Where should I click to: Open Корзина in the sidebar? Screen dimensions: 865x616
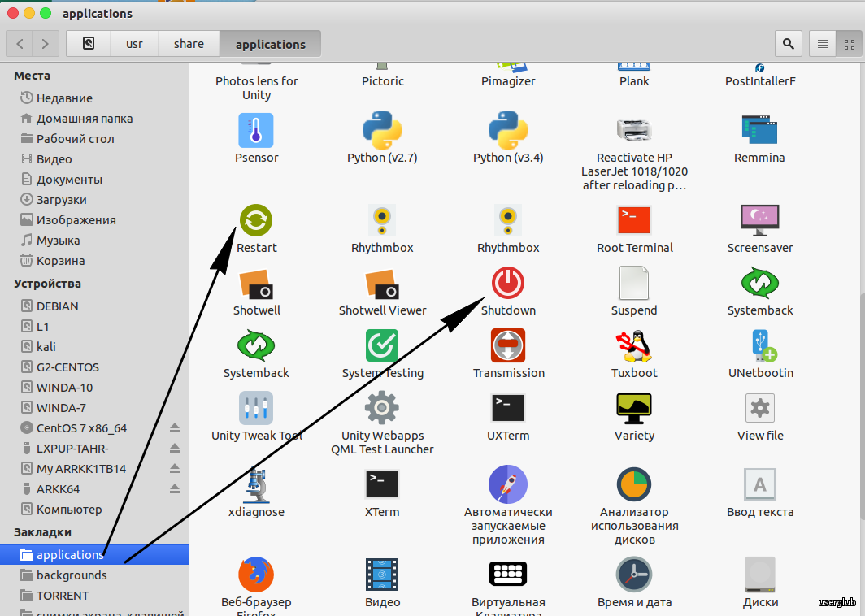[x=94, y=261]
